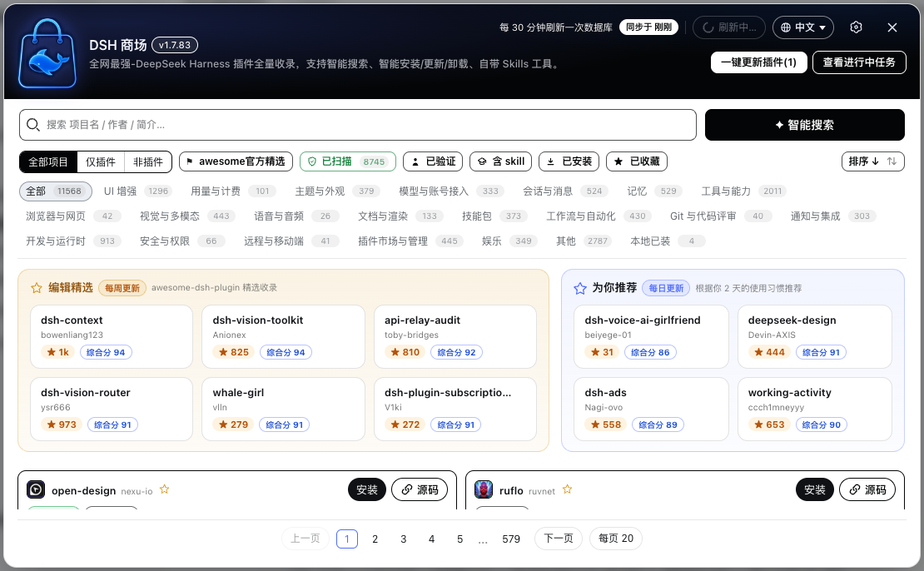This screenshot has width=924, height=571.
Task: Open the working-activity card
Action: (814, 409)
